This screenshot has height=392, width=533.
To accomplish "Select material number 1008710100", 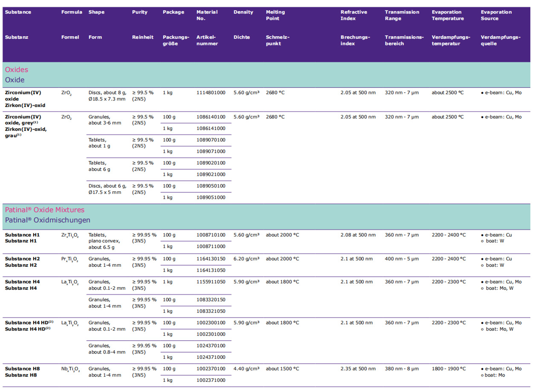I will [x=211, y=235].
